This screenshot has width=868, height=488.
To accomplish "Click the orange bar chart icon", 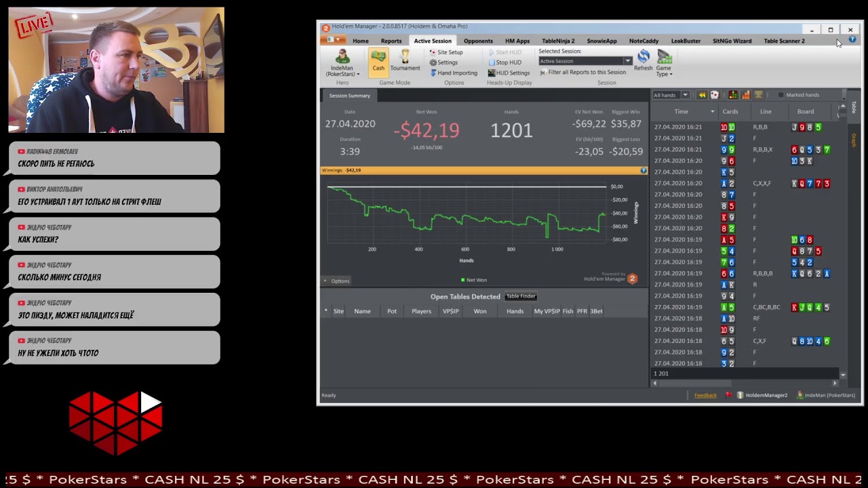I will pos(746,95).
